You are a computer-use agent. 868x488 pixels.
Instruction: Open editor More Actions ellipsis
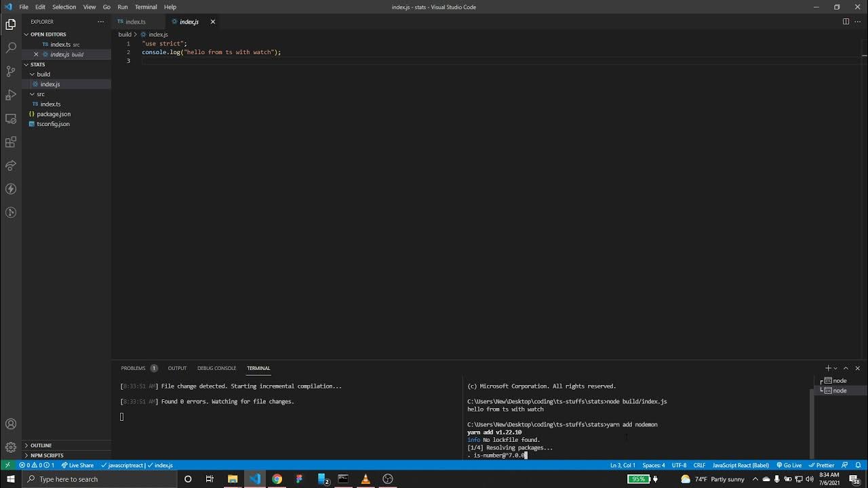pos(858,22)
